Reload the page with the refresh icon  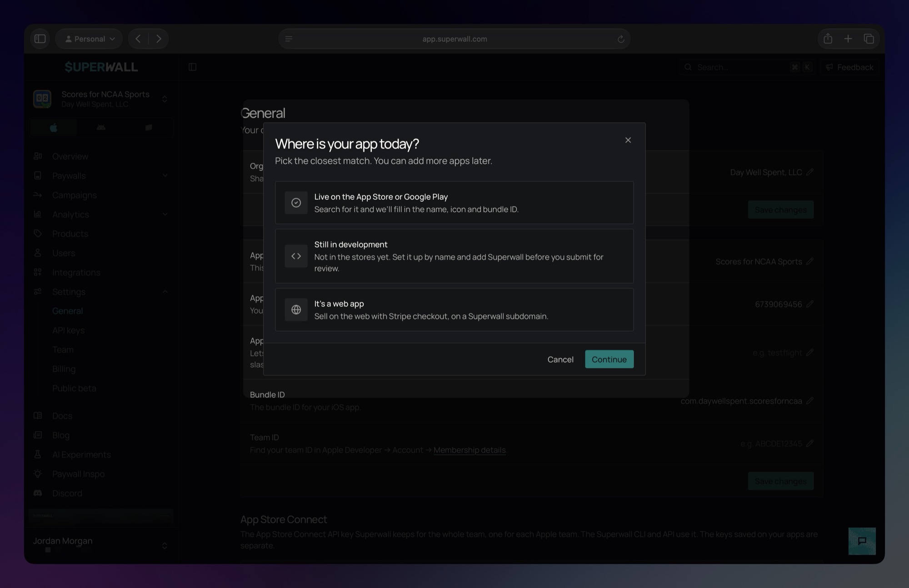(621, 39)
